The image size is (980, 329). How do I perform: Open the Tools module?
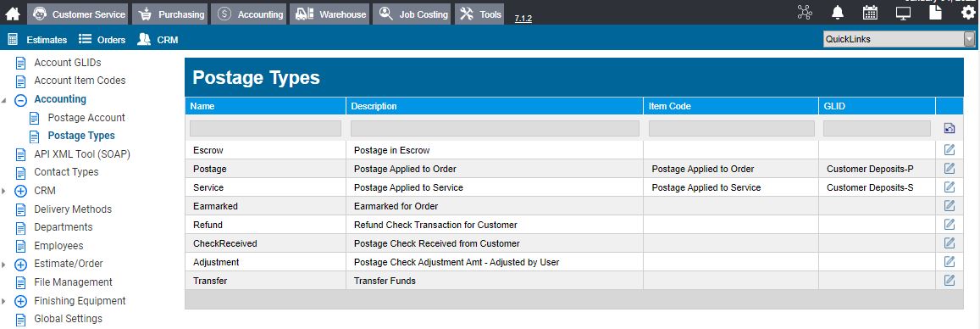pos(480,14)
